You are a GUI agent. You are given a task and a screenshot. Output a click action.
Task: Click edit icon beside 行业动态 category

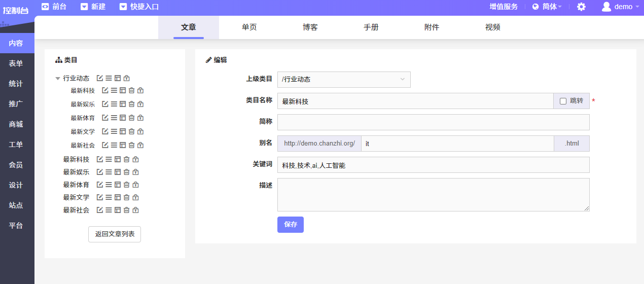pos(100,78)
